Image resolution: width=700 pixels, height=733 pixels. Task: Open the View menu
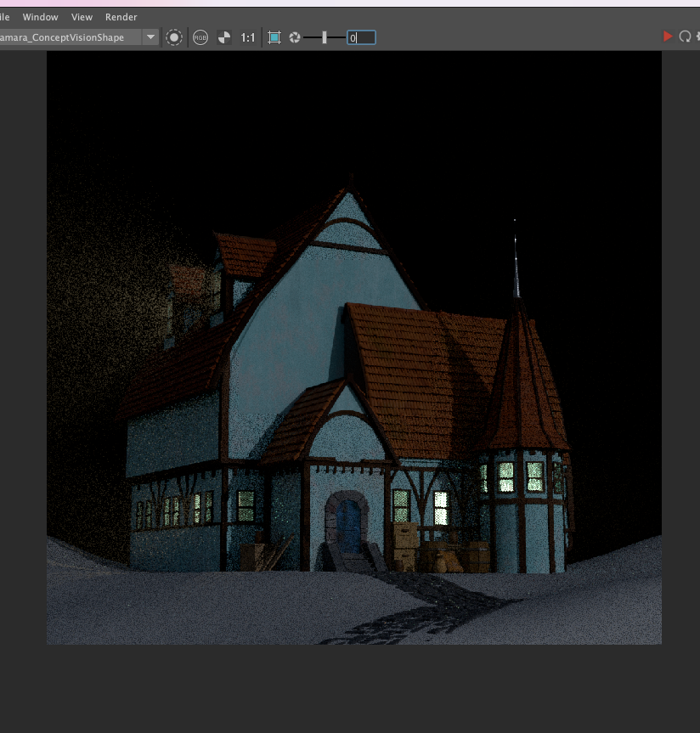click(x=82, y=17)
